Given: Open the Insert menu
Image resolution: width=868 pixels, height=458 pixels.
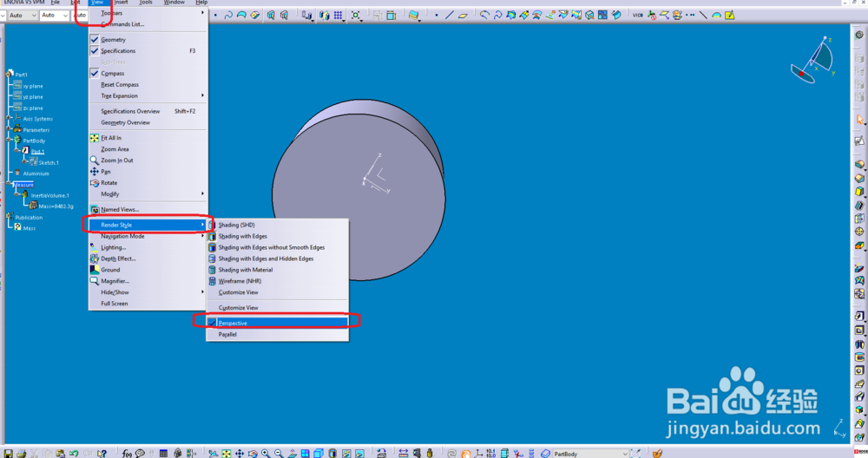Looking at the screenshot, I should (x=122, y=3).
